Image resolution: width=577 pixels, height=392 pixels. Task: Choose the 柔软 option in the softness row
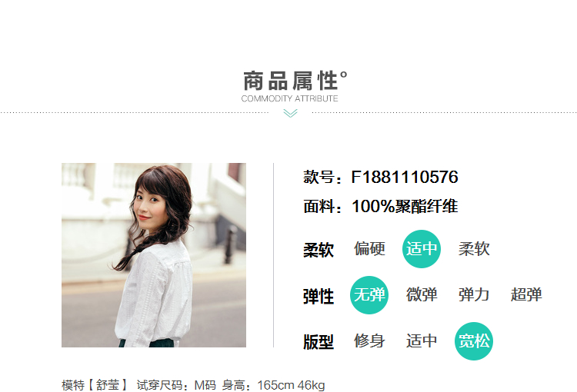pyautogui.click(x=474, y=249)
